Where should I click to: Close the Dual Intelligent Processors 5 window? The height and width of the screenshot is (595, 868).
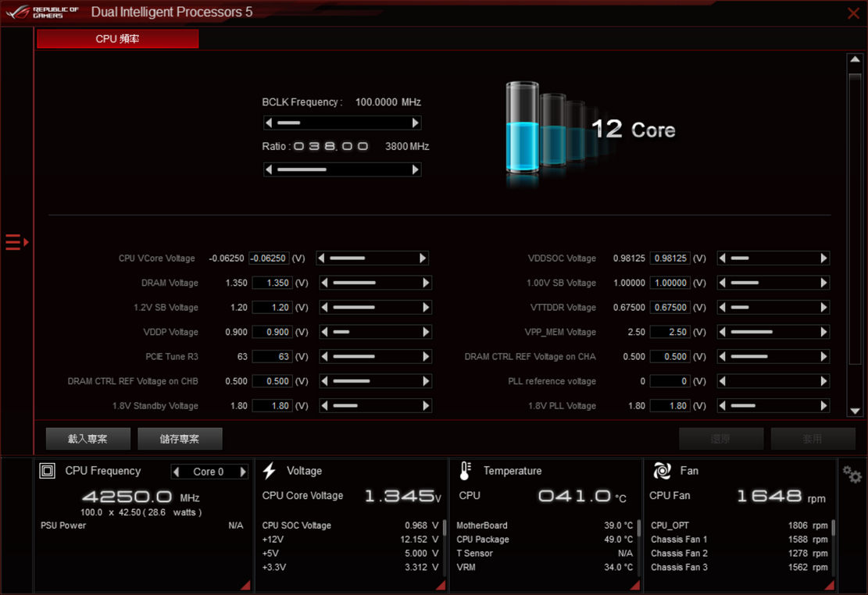point(853,12)
